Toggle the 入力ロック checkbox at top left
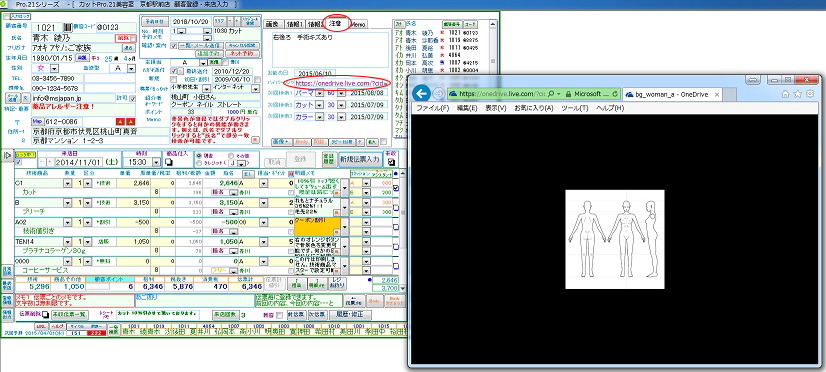 tap(6, 16)
